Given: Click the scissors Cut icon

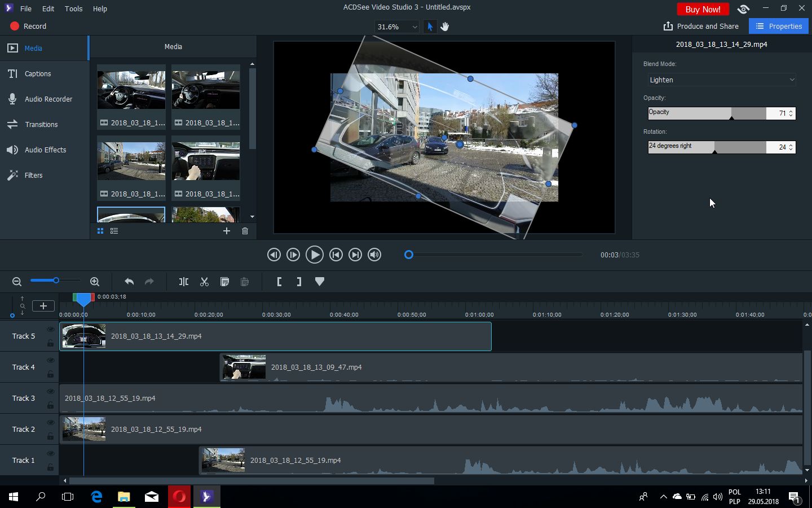Looking at the screenshot, I should [204, 282].
